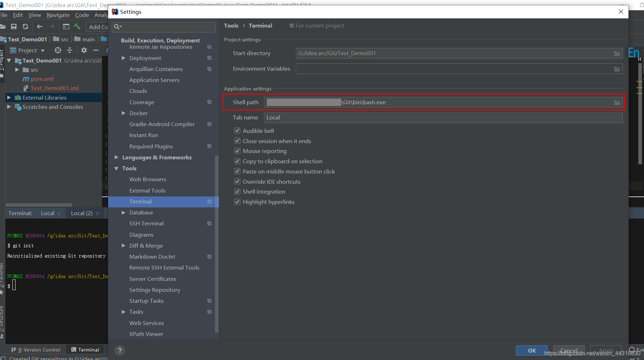Click the Project panel horizontal scrollbar

(39, 205)
